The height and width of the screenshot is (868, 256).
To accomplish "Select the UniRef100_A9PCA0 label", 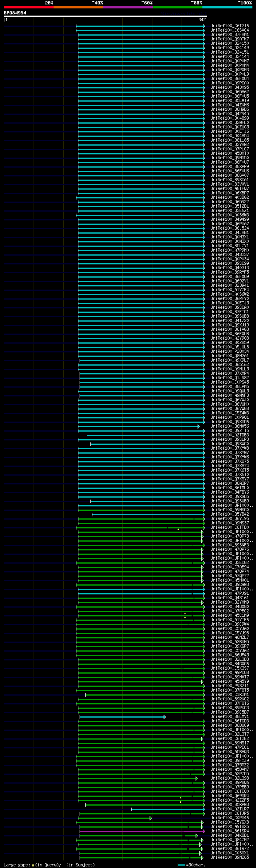I will [230, 83].
